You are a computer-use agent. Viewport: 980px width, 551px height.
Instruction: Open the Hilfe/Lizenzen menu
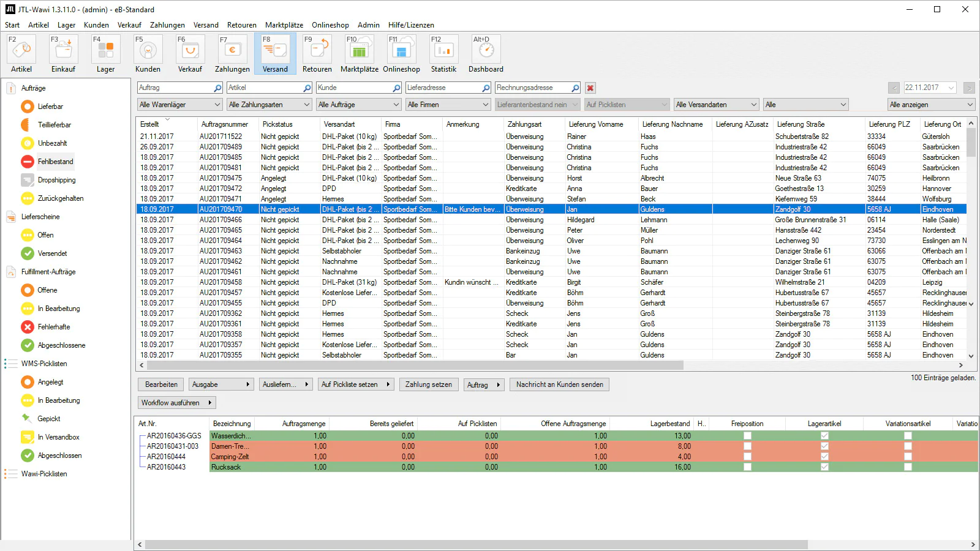pyautogui.click(x=410, y=25)
